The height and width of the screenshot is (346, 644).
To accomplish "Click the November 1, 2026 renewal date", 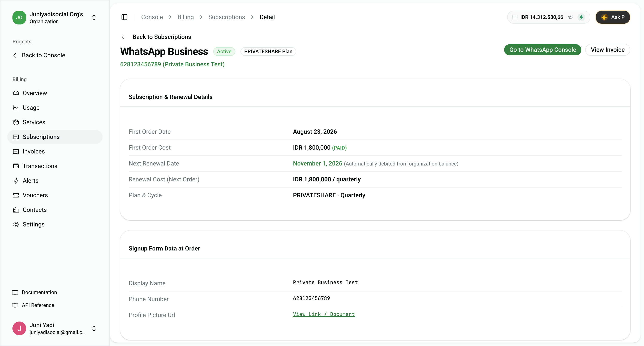I will click(x=317, y=163).
